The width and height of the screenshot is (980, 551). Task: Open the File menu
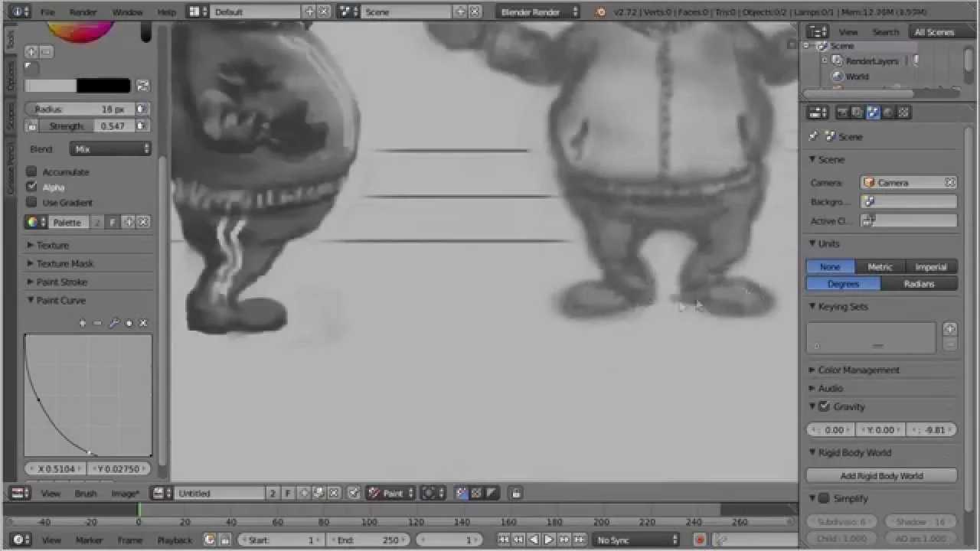[x=47, y=12]
